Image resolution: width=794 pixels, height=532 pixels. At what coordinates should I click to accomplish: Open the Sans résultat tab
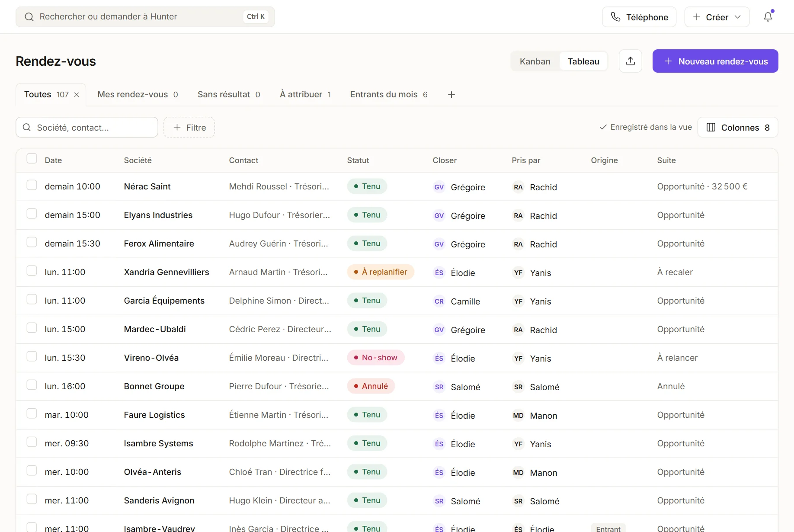point(229,94)
